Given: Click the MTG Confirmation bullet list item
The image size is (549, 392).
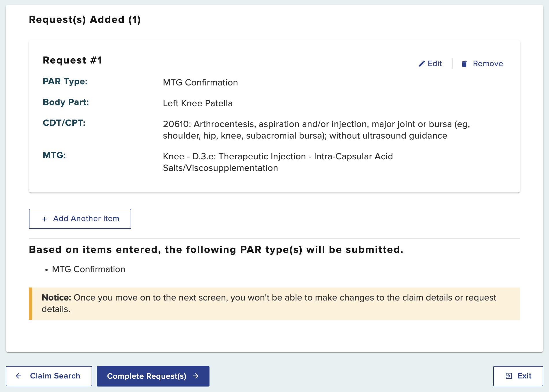Looking at the screenshot, I should 88,269.
